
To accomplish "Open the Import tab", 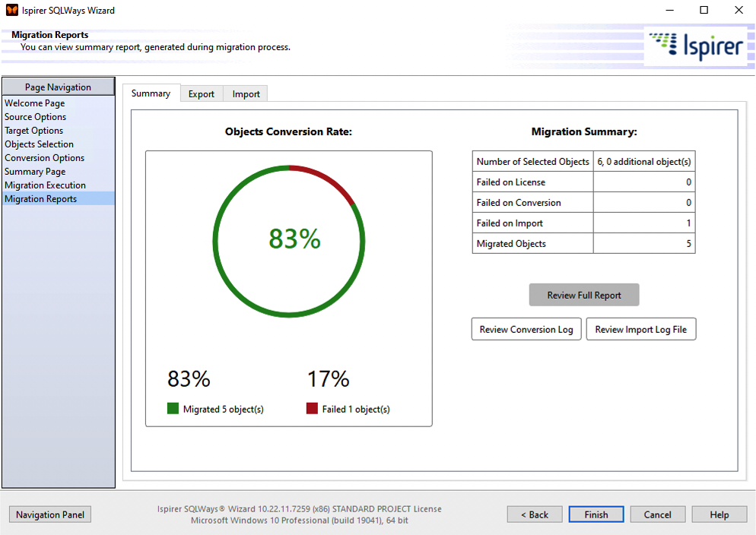I will [x=246, y=94].
